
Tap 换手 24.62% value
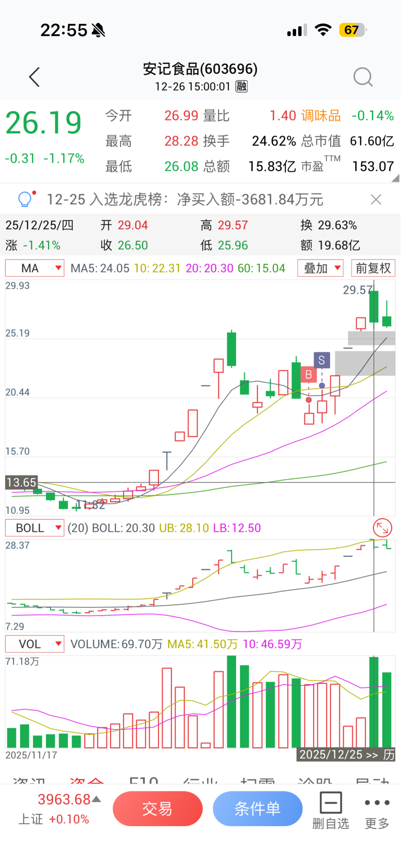[274, 141]
